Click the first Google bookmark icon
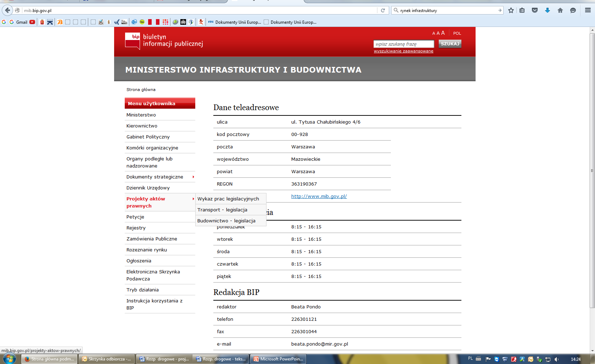This screenshot has width=595, height=364. 4,22
